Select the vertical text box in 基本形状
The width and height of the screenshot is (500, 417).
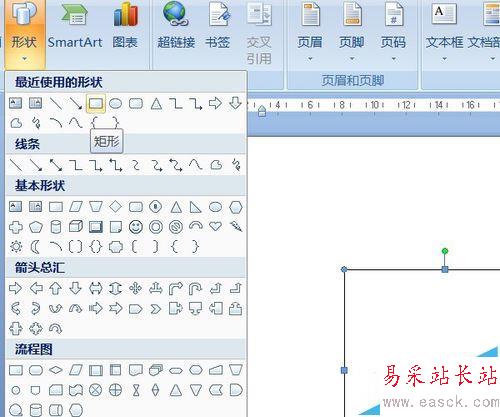tap(36, 207)
